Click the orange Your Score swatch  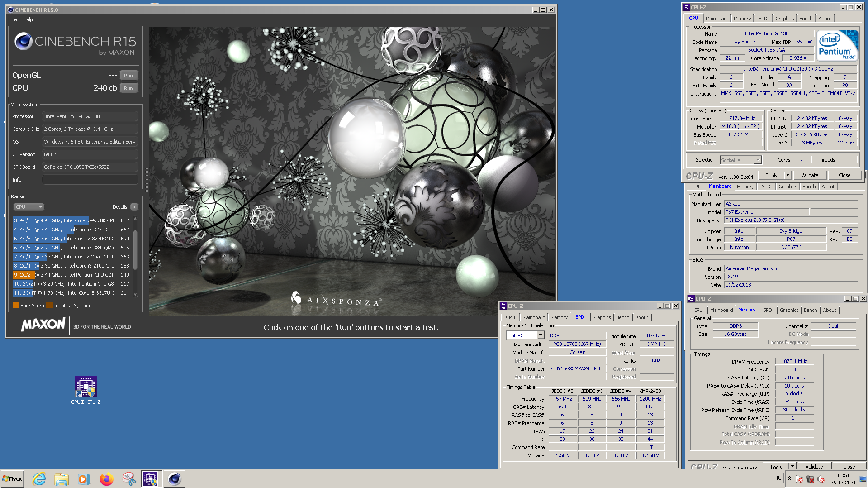coord(16,306)
